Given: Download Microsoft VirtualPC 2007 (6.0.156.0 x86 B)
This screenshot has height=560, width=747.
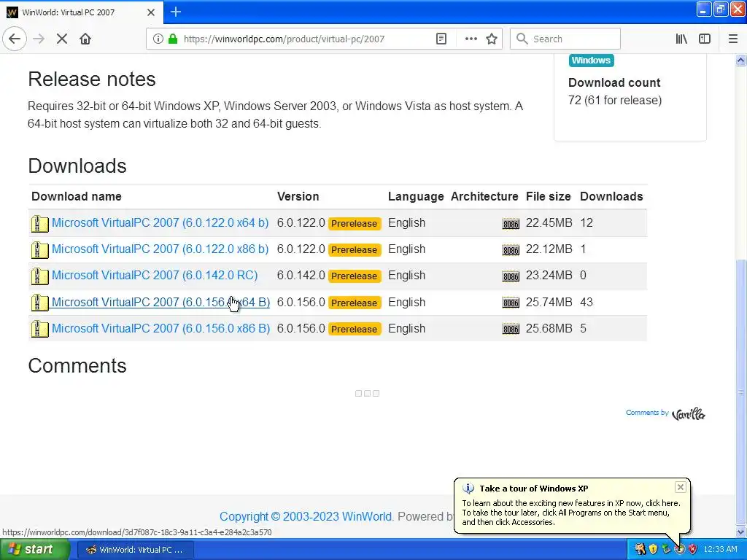Looking at the screenshot, I should pyautogui.click(x=160, y=329).
